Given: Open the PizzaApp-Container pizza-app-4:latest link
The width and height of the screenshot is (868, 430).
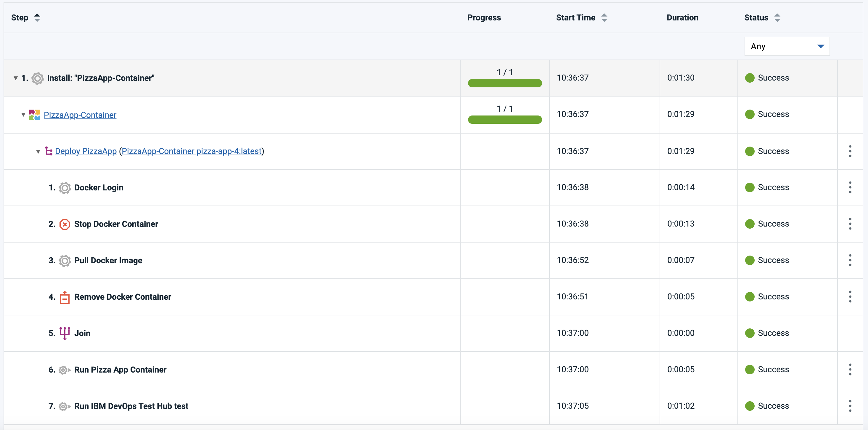Looking at the screenshot, I should pyautogui.click(x=191, y=151).
